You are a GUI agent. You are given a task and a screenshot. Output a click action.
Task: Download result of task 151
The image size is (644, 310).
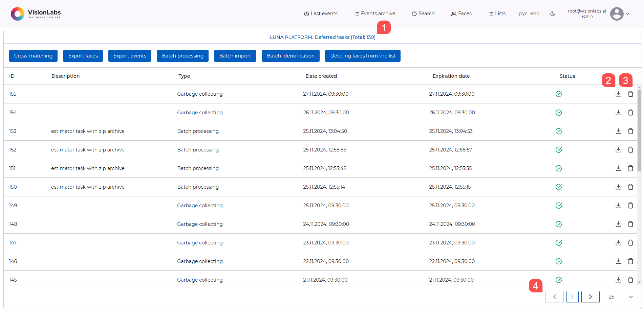click(618, 168)
